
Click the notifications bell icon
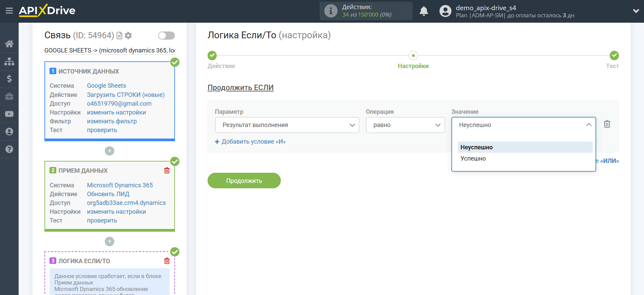424,11
